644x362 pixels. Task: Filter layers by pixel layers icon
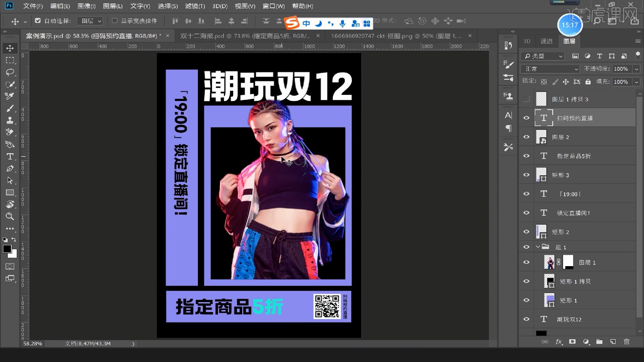[x=575, y=56]
